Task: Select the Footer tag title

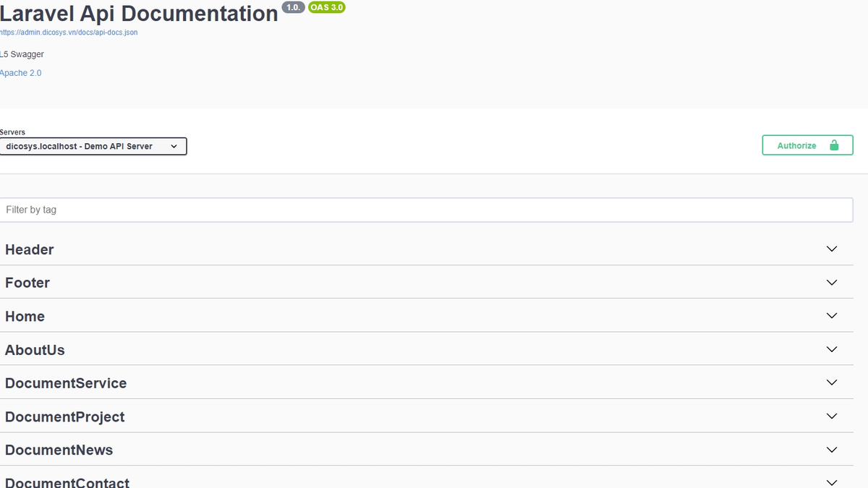Action: tap(27, 283)
